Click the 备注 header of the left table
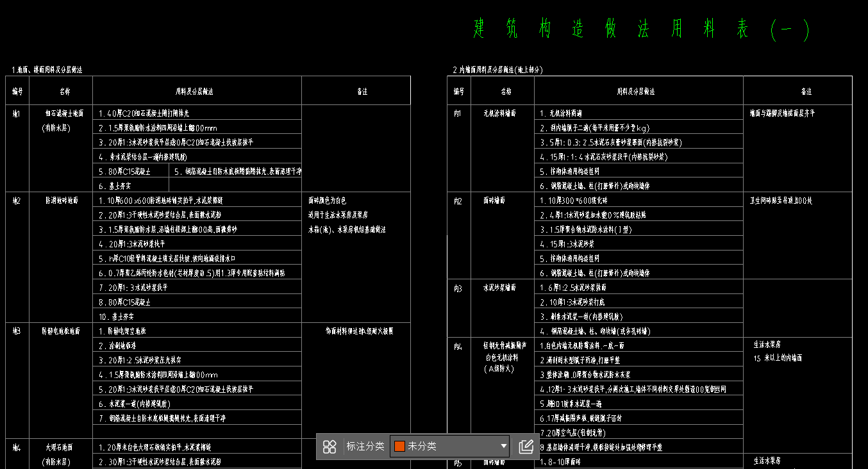The image size is (868, 469). (362, 91)
